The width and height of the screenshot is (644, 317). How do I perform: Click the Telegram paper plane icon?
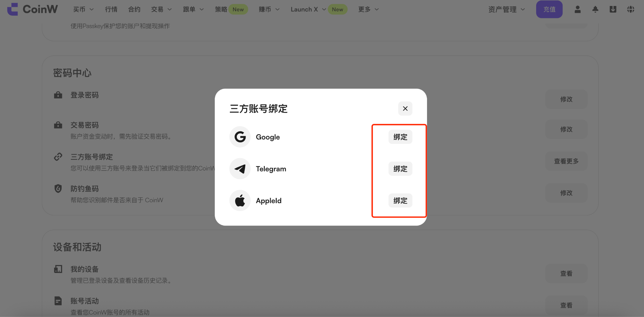click(x=240, y=169)
